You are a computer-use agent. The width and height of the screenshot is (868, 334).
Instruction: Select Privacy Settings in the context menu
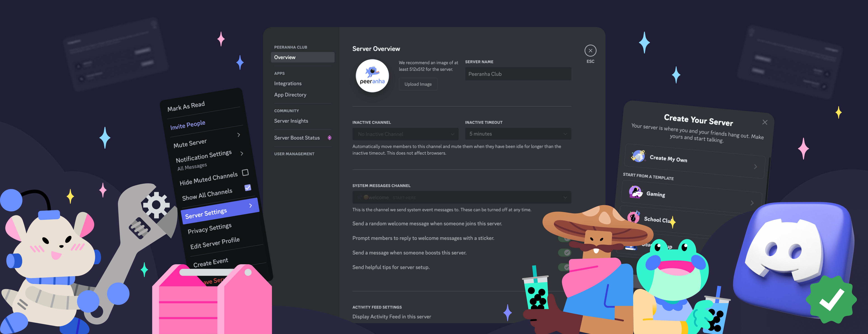(x=210, y=228)
